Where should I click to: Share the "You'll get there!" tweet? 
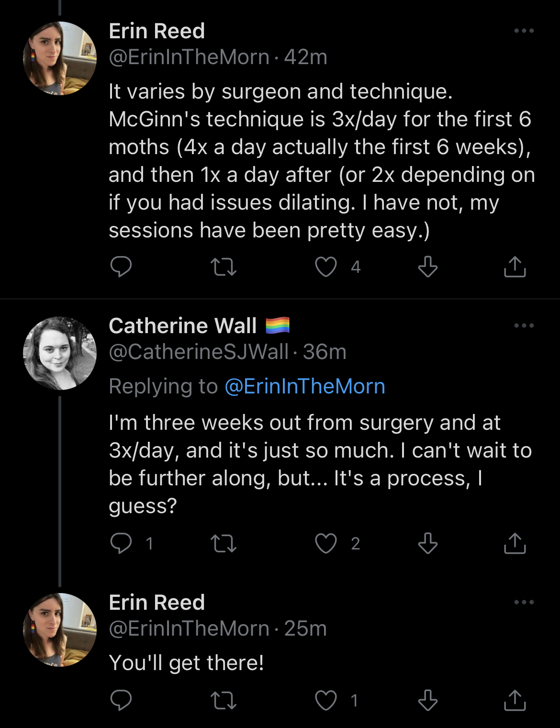(515, 701)
